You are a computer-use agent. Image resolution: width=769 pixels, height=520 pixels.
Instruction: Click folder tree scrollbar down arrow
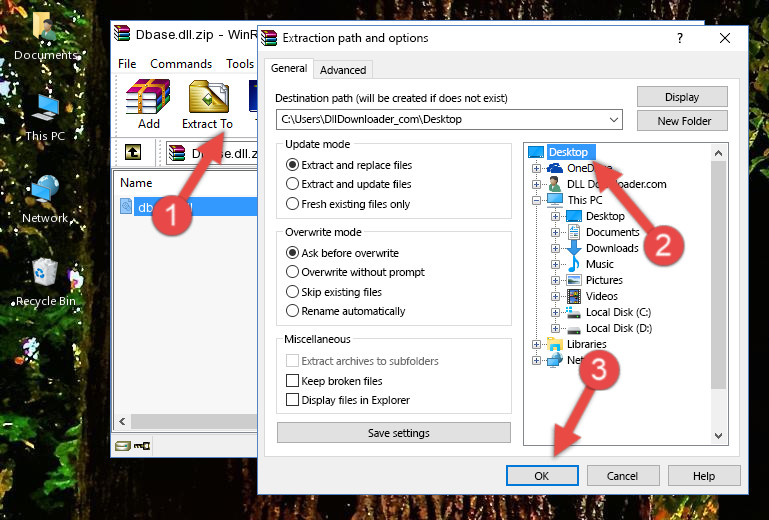coord(718,436)
